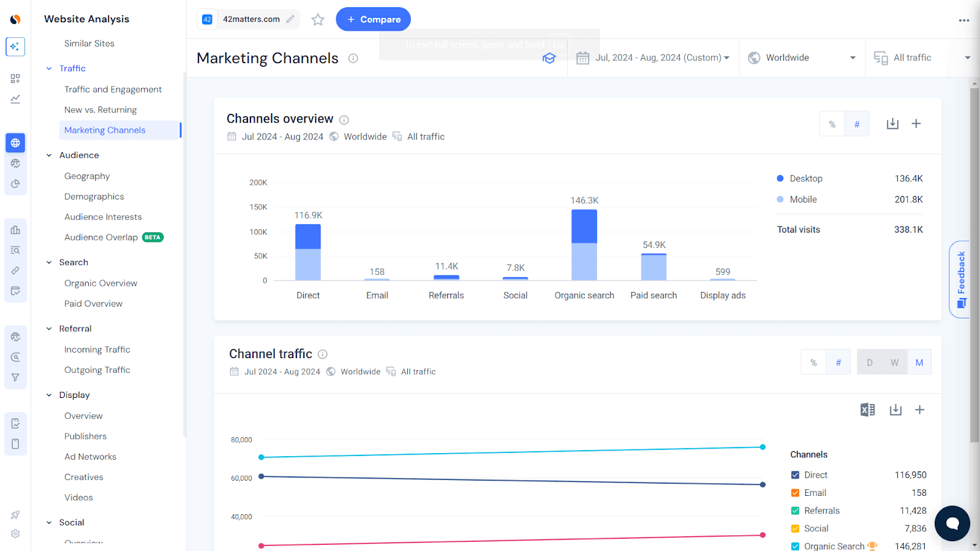Open Geography under Audience

click(x=87, y=176)
